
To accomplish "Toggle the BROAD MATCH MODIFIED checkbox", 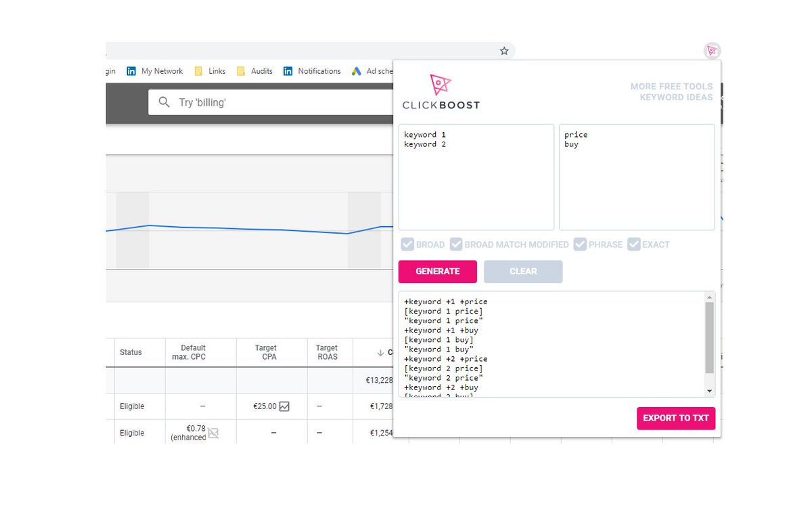I will pos(456,245).
